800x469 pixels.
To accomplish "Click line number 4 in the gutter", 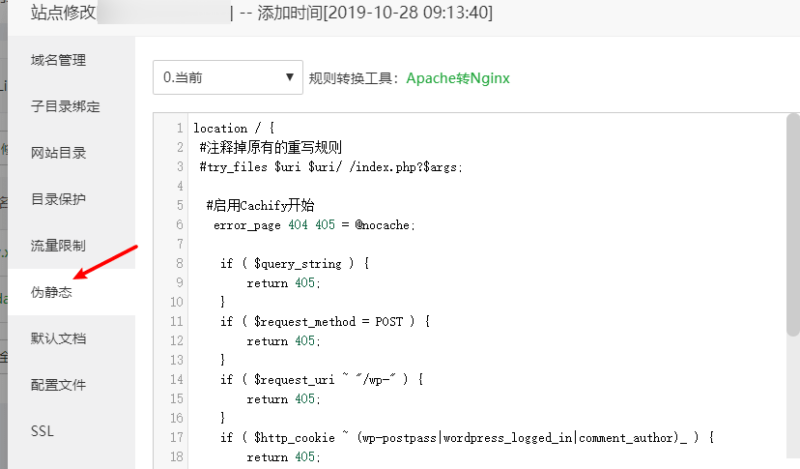I will [180, 186].
